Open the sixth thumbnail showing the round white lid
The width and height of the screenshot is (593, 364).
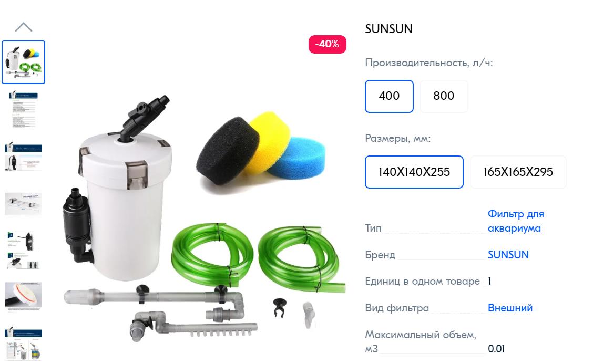tap(24, 297)
